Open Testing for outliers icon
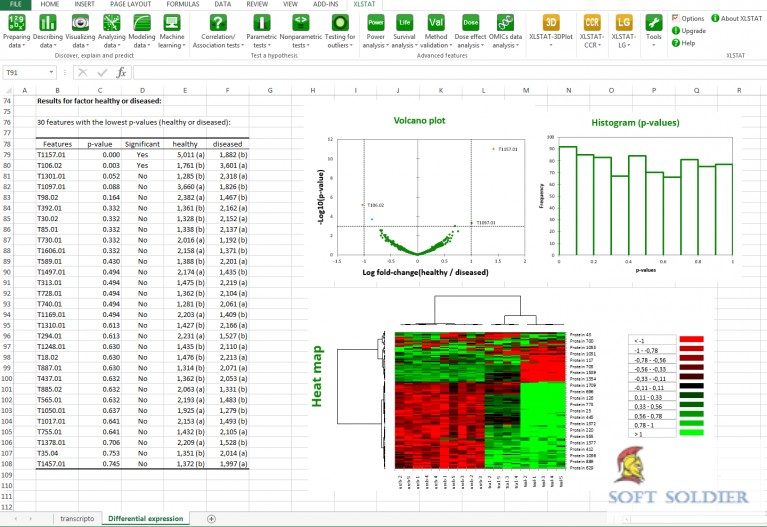 tap(340, 23)
